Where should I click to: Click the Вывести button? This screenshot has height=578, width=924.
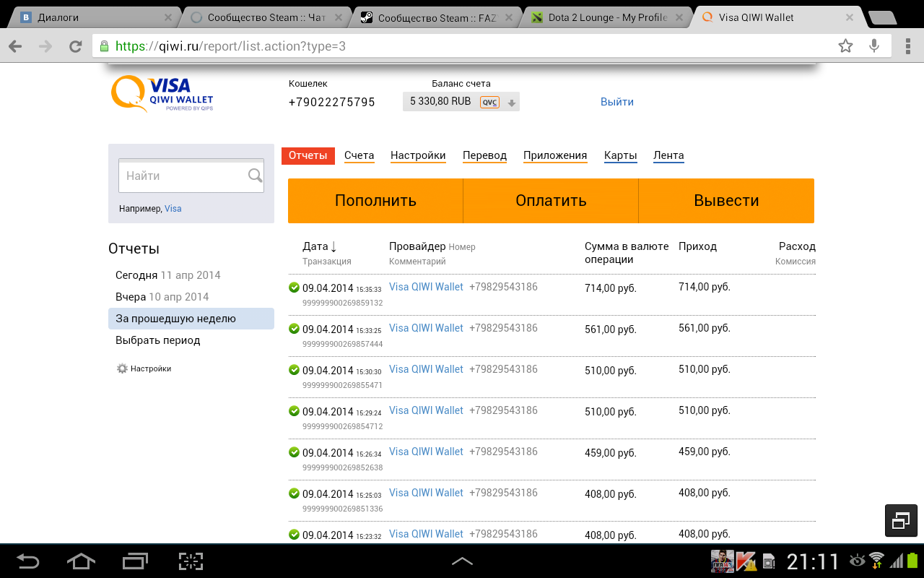coord(726,201)
